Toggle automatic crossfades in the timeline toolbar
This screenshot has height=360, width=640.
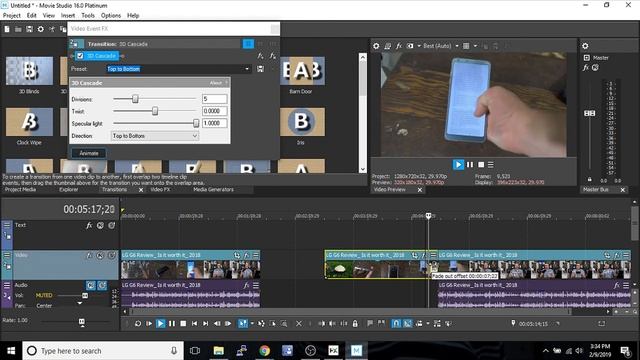tap(407, 324)
